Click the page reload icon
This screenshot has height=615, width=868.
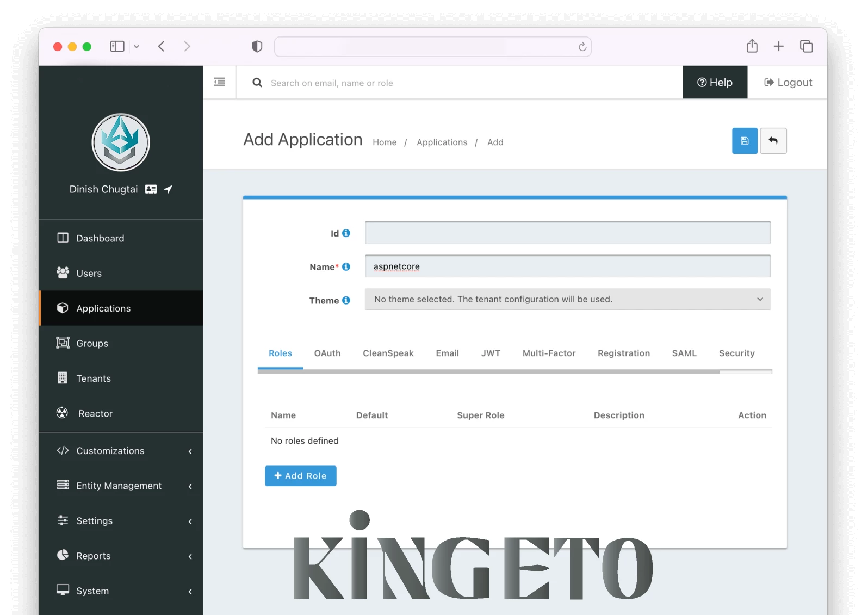click(x=582, y=47)
